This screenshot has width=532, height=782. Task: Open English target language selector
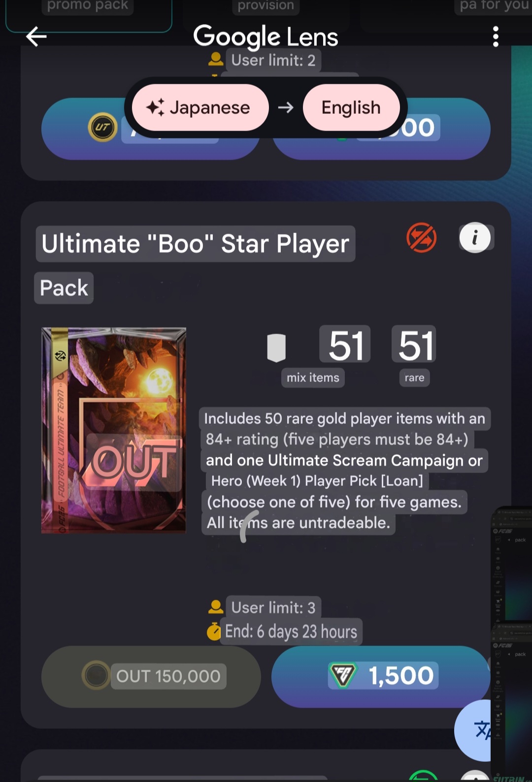click(351, 107)
